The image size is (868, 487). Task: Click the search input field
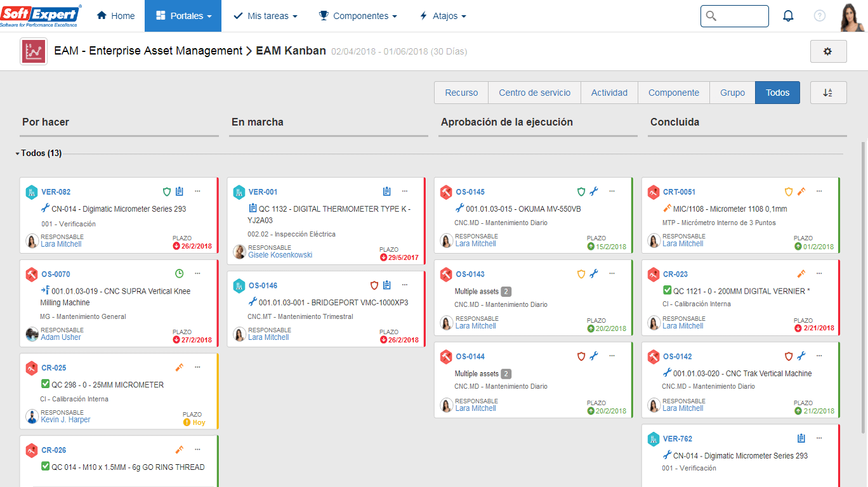(x=740, y=16)
